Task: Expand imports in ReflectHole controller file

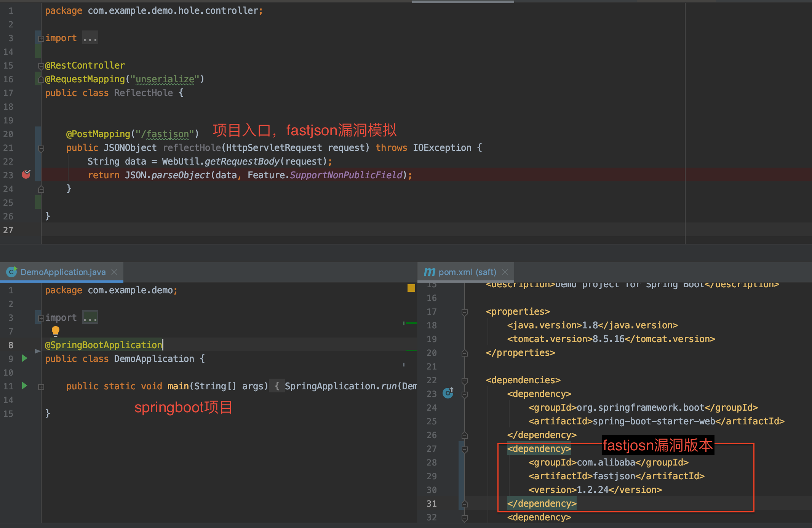Action: [41, 38]
